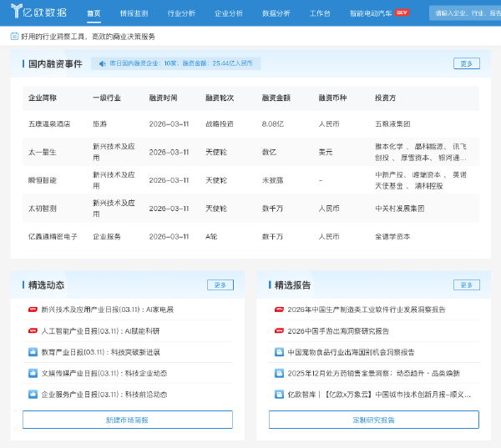Screen dimensions: 501x448
Task: Click the blue document icon beside 教育产业日报
Action: pyautogui.click(x=33, y=352)
